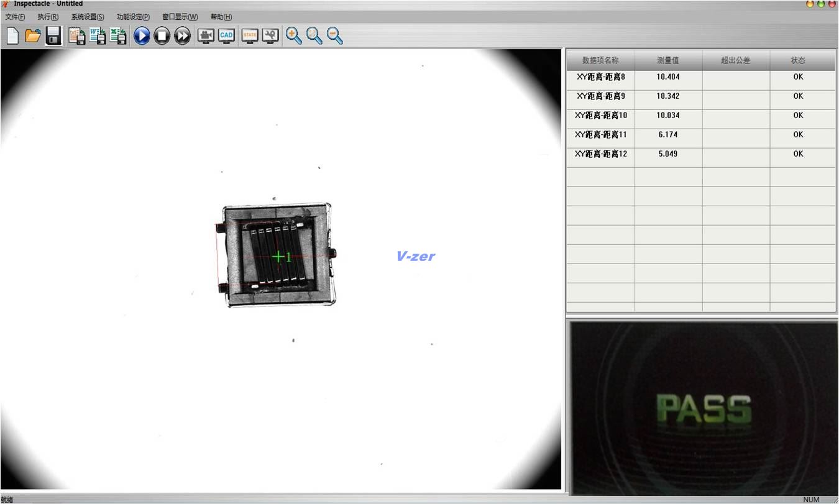Click the 超出公差 column header
The height and width of the screenshot is (504, 839).
[736, 60]
